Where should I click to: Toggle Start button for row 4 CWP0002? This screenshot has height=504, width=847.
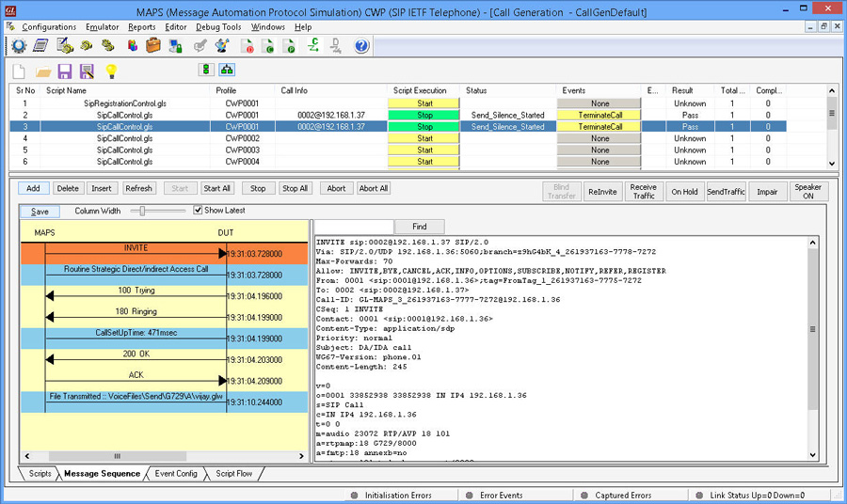[424, 138]
